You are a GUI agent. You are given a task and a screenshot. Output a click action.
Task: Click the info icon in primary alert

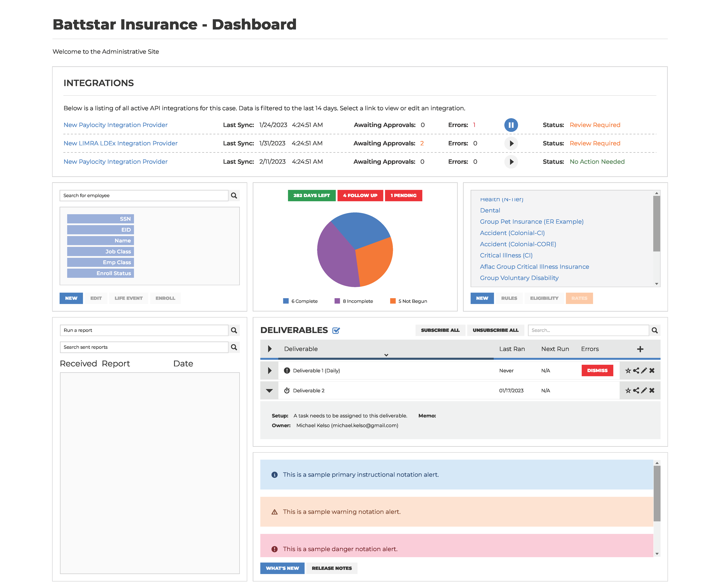[275, 475]
